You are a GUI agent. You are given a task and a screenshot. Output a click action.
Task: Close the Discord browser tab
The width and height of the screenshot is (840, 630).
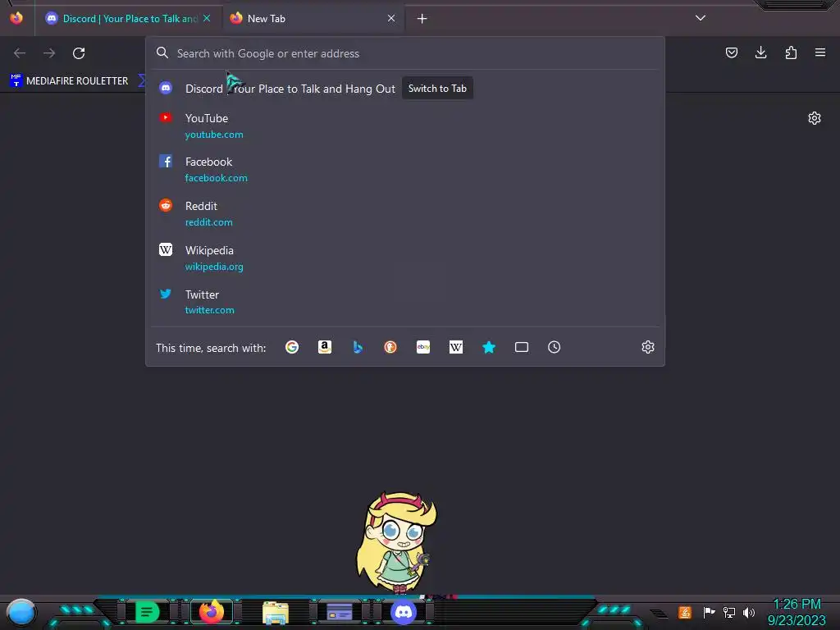207,18
